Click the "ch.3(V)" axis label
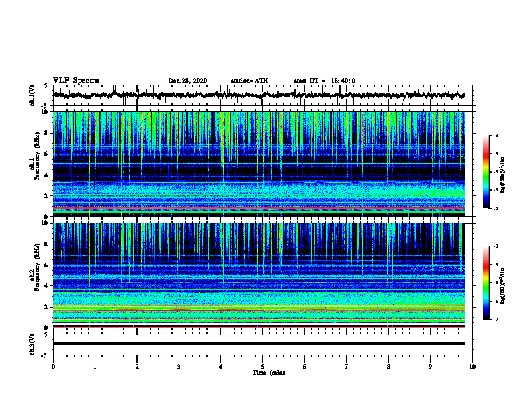 pyautogui.click(x=32, y=345)
